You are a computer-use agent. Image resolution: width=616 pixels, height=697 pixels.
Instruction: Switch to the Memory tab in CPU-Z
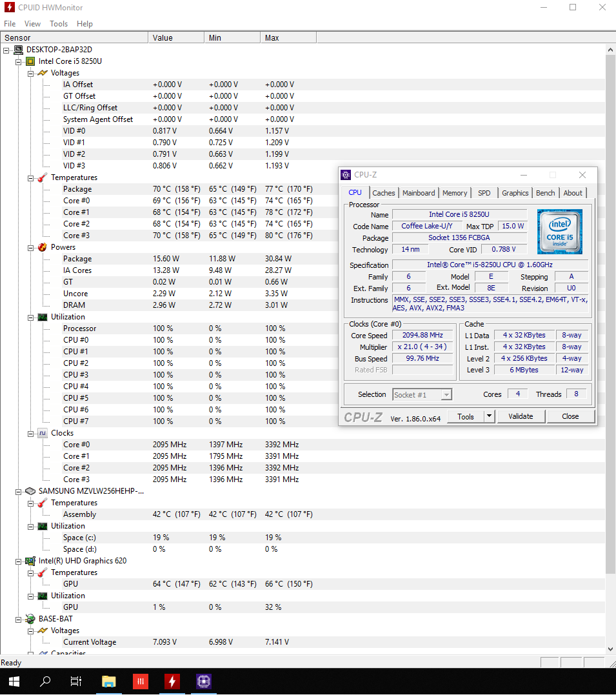(x=455, y=193)
